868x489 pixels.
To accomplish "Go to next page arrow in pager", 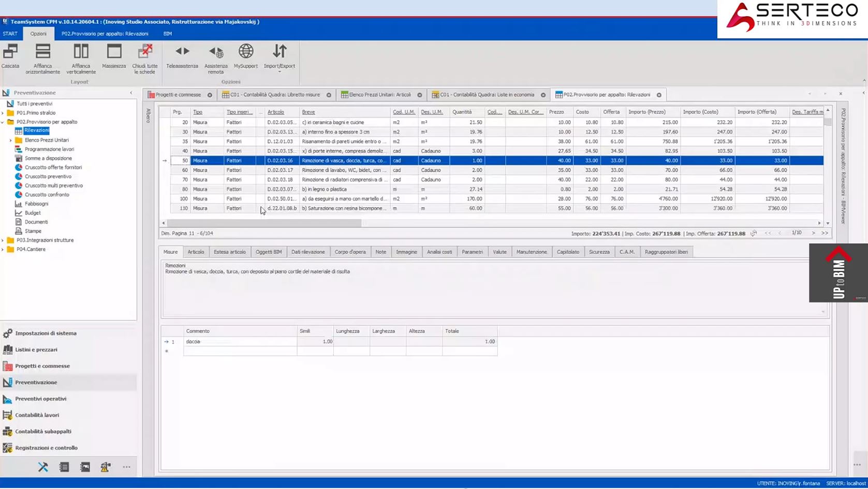I will pyautogui.click(x=813, y=233).
